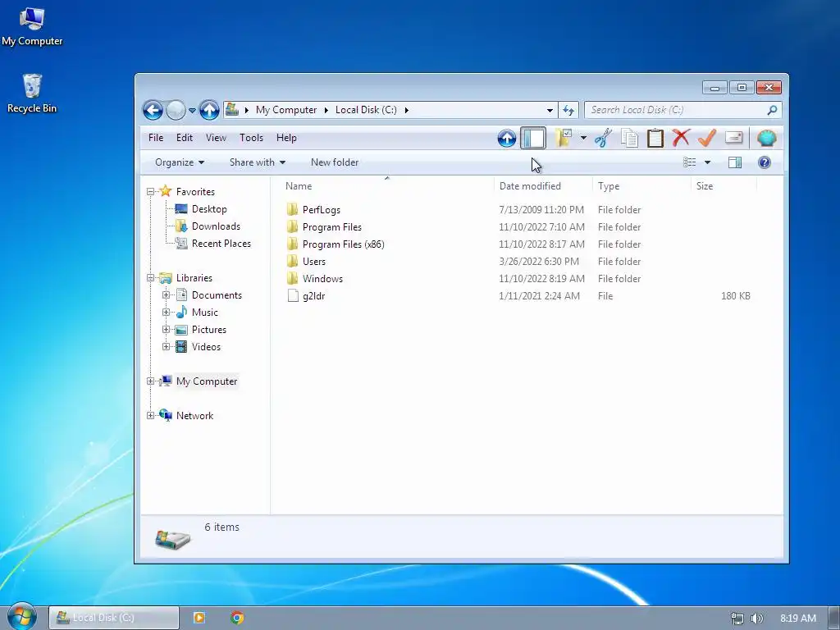Click the Back navigation button

(x=153, y=111)
